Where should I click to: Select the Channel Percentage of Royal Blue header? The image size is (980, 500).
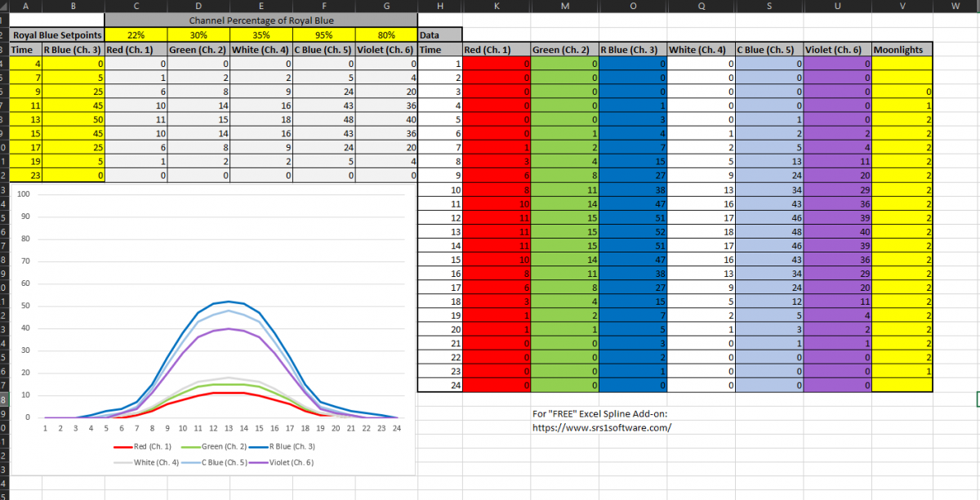pyautogui.click(x=261, y=20)
